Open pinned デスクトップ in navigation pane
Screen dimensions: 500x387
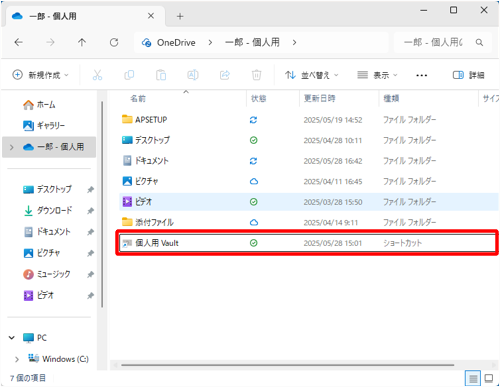coord(47,189)
